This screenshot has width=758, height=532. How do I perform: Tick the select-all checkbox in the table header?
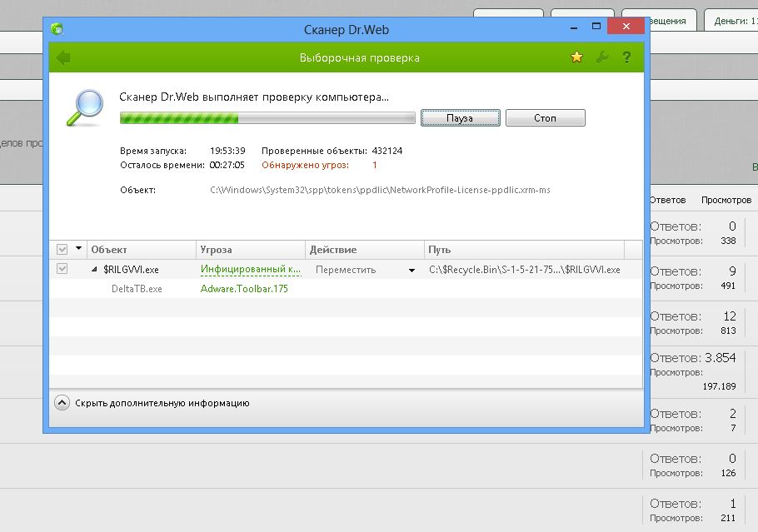point(62,249)
